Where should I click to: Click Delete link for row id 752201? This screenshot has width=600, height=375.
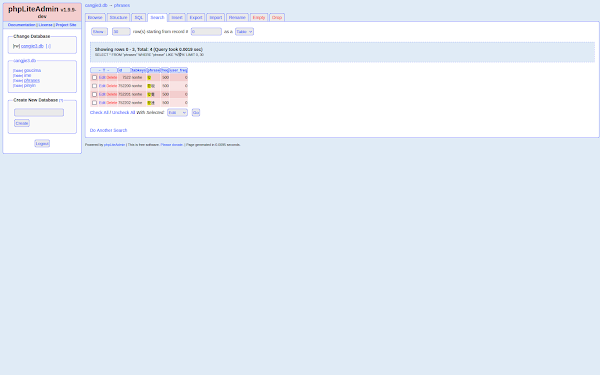coord(112,95)
